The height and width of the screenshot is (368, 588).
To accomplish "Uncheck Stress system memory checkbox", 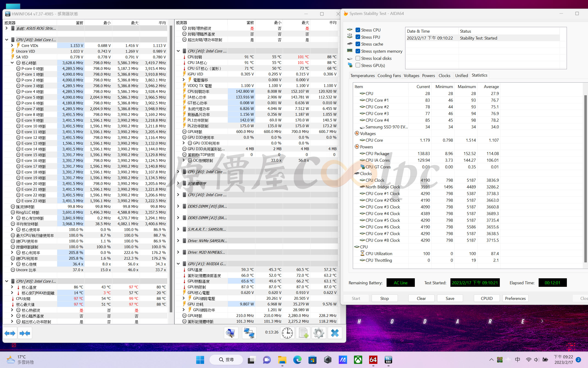I will [x=358, y=51].
